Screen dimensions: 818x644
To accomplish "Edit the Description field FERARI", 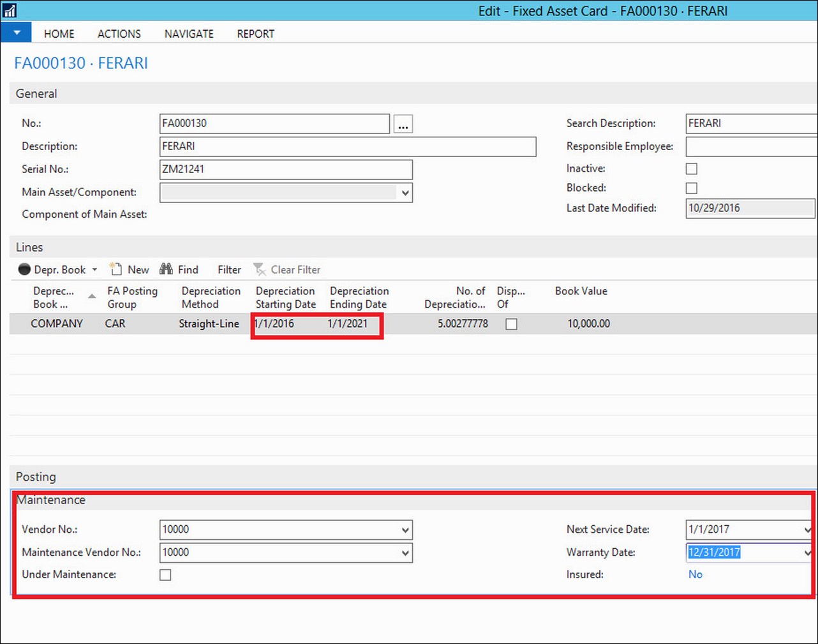I will 348,146.
